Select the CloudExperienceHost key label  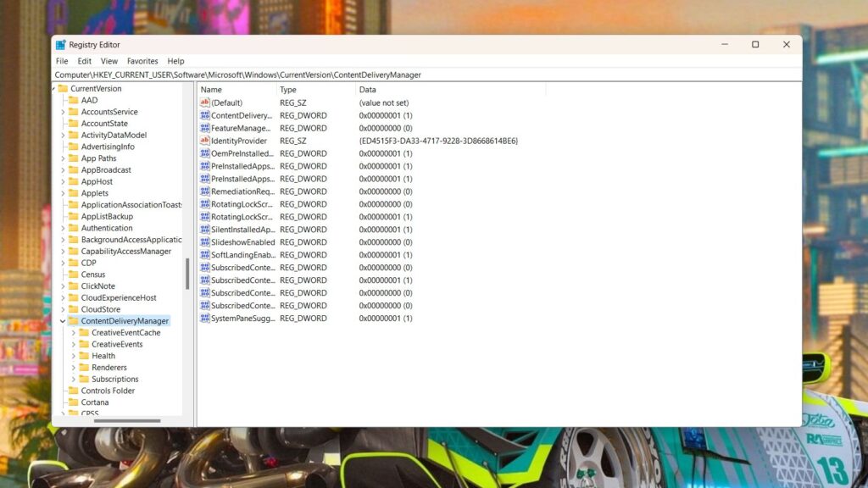point(119,297)
